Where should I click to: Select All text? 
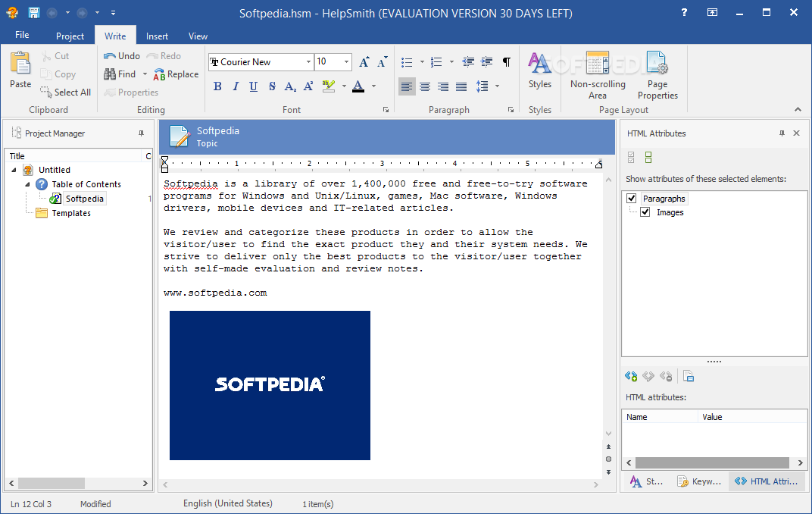(66, 92)
